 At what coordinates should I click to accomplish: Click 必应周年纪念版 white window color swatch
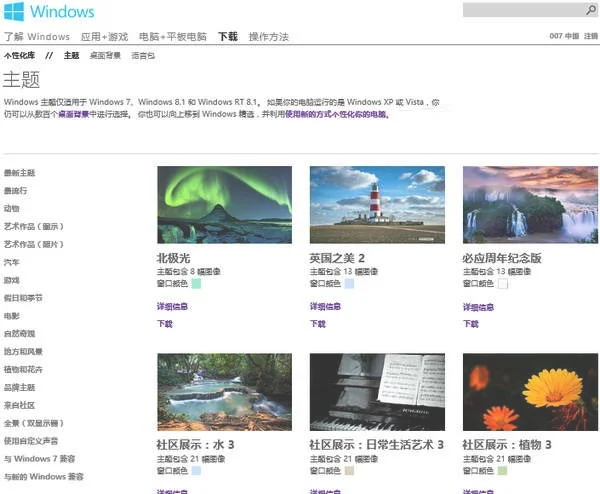(503, 284)
